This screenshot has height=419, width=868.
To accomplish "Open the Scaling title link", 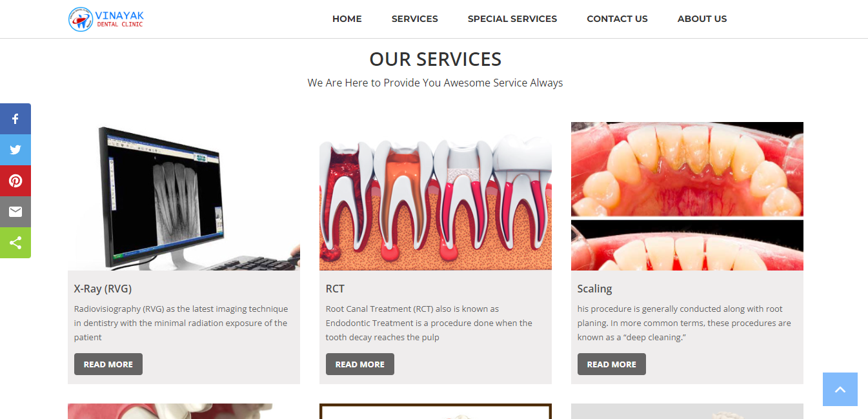I will click(x=594, y=289).
